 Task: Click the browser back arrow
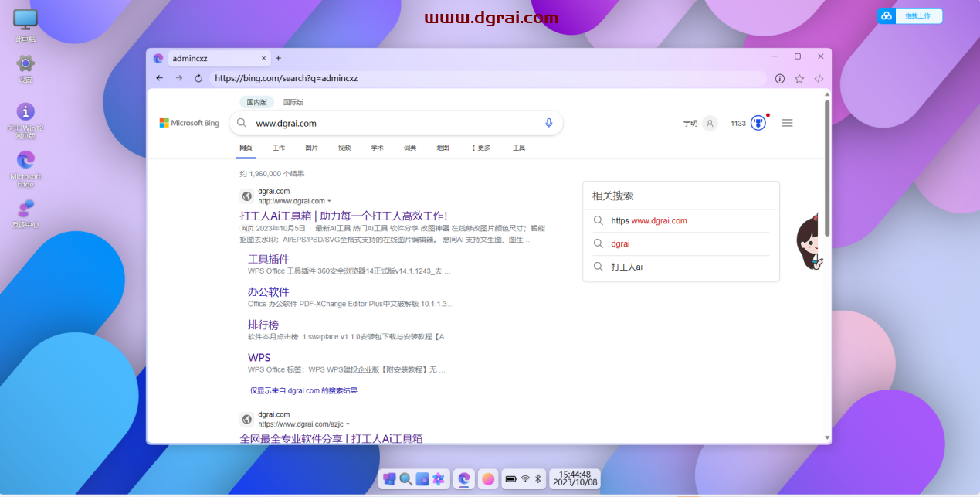pos(160,78)
